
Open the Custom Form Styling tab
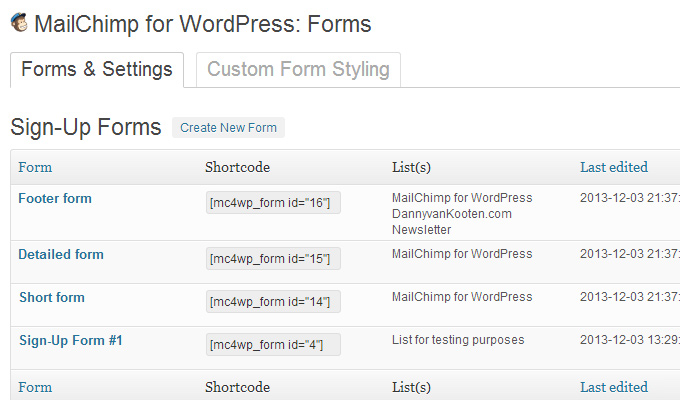click(298, 70)
